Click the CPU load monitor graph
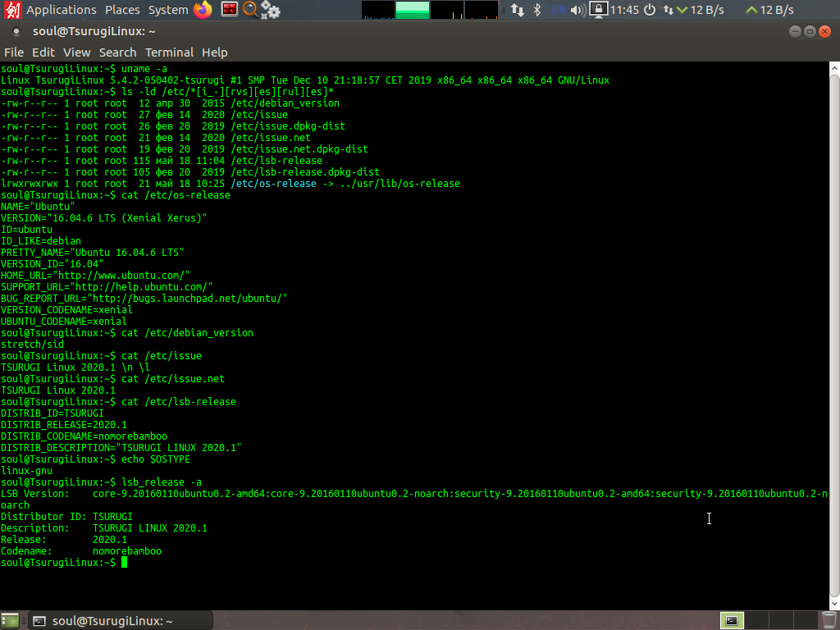Viewport: 840px width, 630px height. pos(378,10)
